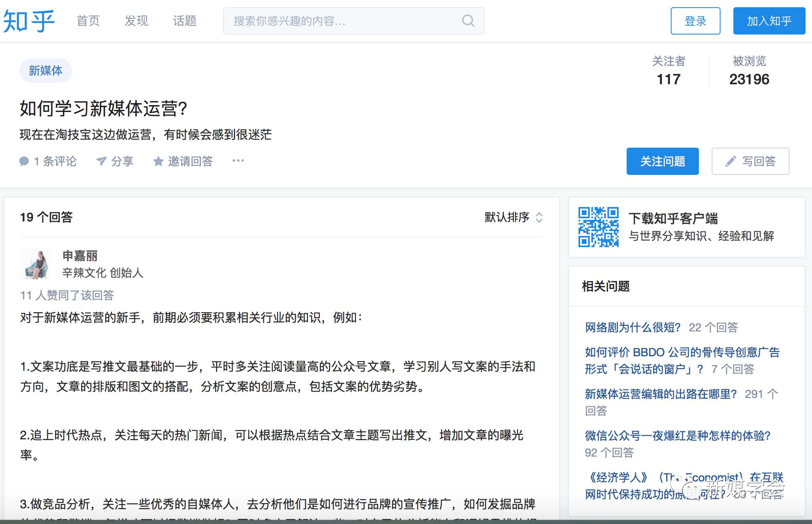Viewport: 812px width, 524px height.
Task: Click the comment bubble icon
Action: click(x=24, y=161)
